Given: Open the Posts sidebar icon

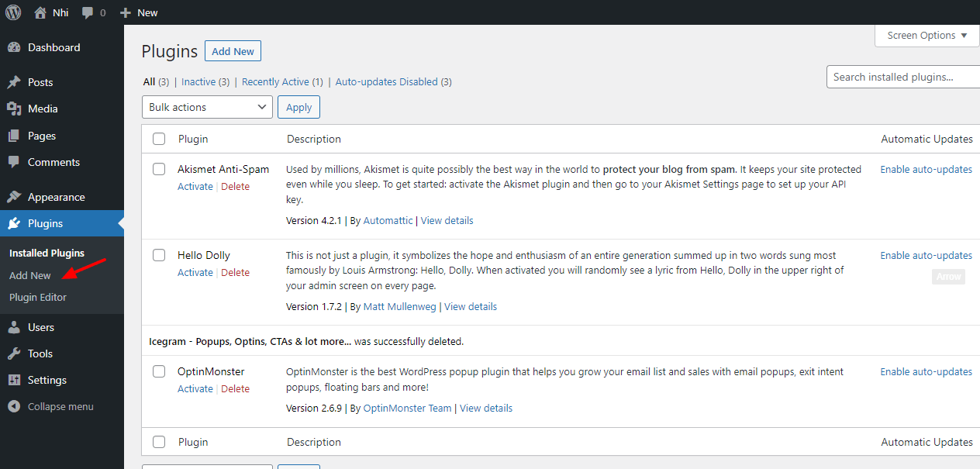Looking at the screenshot, I should [x=16, y=82].
